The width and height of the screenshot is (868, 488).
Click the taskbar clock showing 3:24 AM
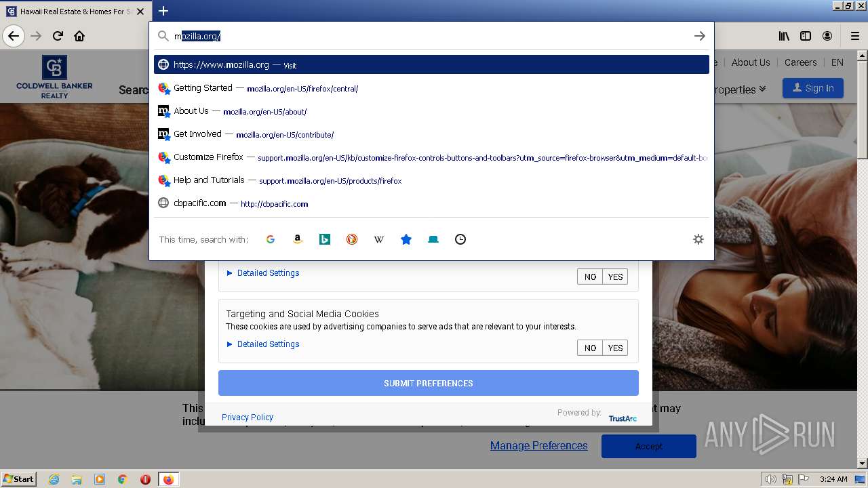coord(833,479)
